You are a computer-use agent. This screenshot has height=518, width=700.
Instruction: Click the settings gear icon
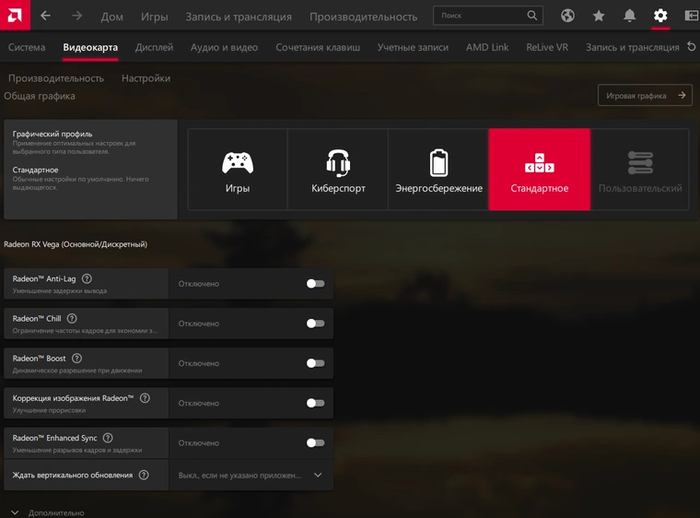tap(660, 16)
